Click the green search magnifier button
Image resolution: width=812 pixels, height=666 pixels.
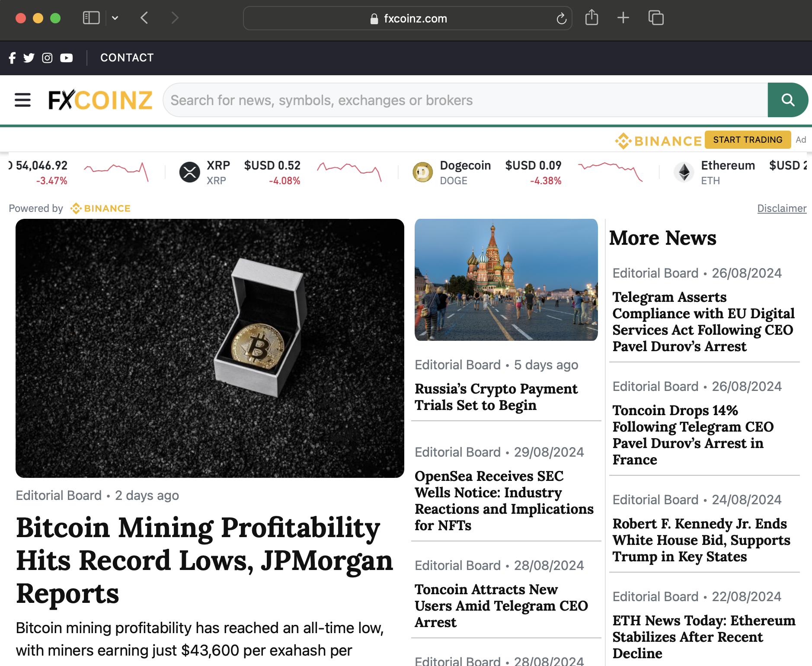click(x=788, y=100)
